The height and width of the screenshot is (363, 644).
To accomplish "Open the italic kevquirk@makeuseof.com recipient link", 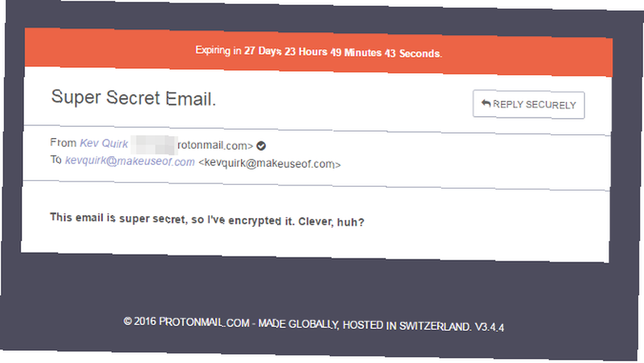I will pos(130,161).
